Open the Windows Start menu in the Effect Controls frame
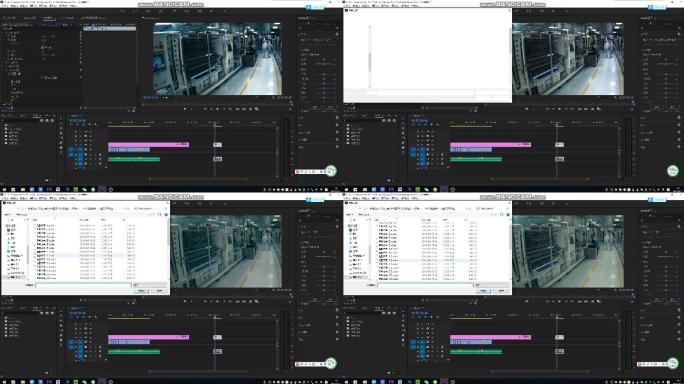684x384 pixels. tap(3, 189)
